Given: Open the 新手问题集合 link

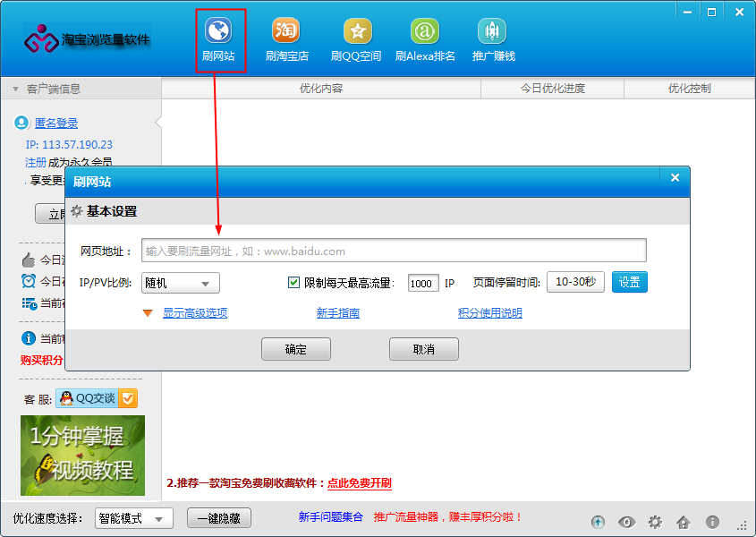Looking at the screenshot, I should [x=331, y=517].
